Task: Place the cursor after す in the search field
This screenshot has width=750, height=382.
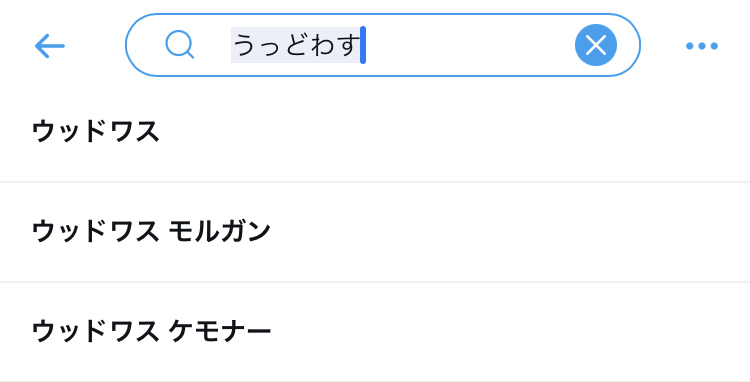Action: [x=363, y=45]
